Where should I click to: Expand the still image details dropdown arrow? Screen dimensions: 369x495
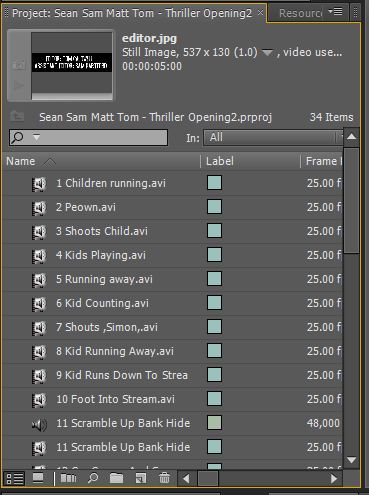267,52
